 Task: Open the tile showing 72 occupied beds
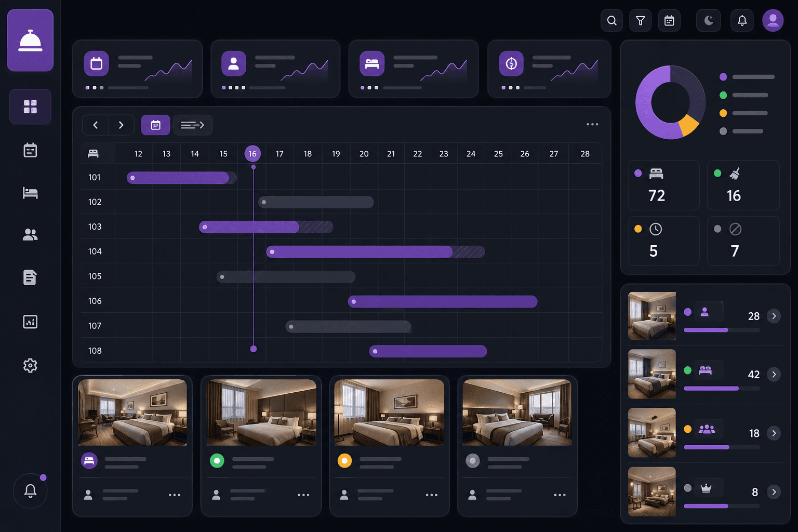point(663,185)
